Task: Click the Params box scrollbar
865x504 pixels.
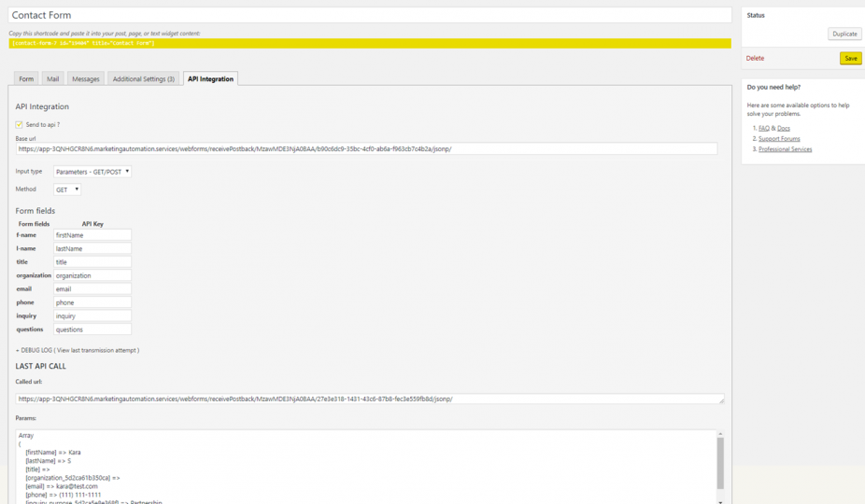Action: click(719, 464)
